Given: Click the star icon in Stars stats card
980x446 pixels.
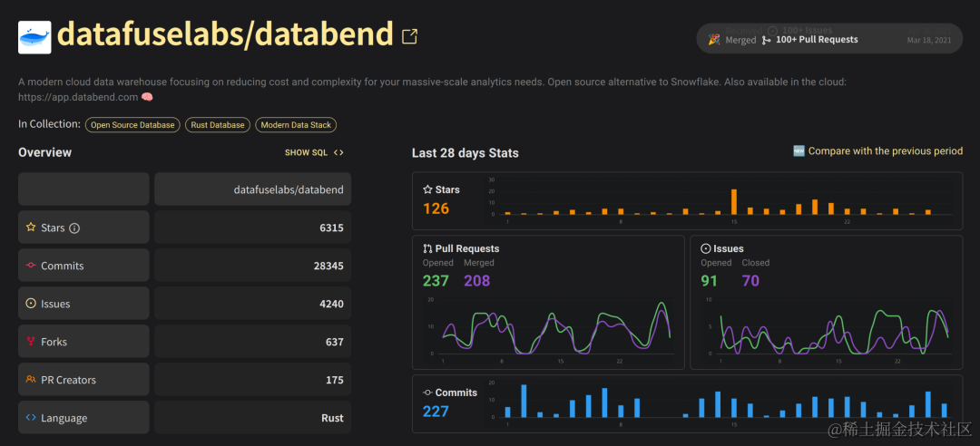Looking at the screenshot, I should tap(427, 189).
